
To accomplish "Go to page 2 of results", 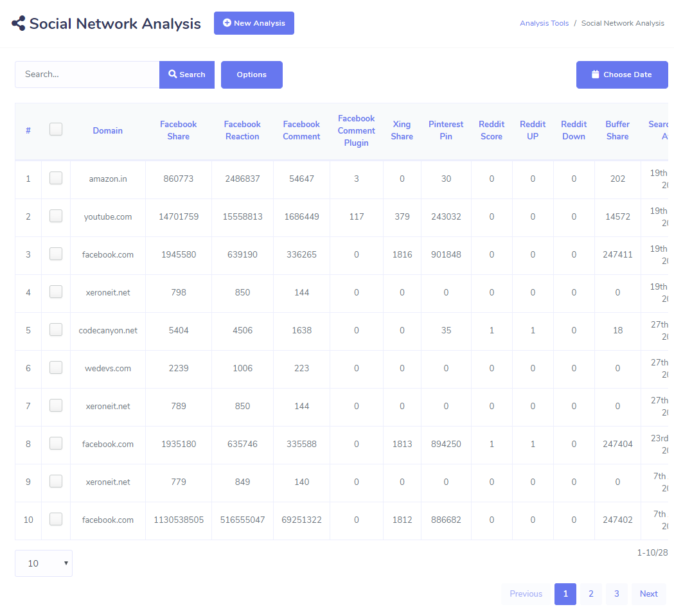I will pos(590,594).
